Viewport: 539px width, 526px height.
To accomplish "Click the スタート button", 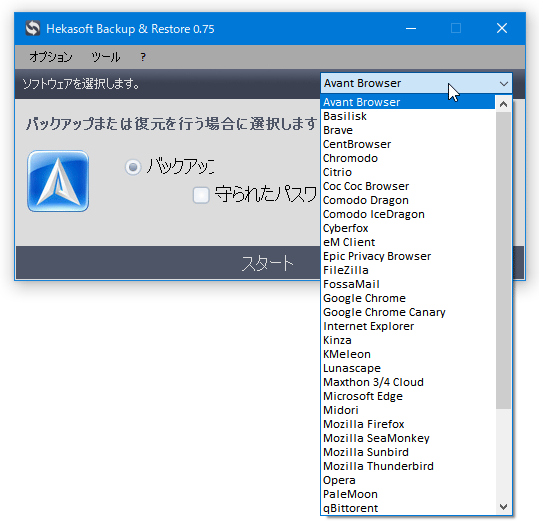I will point(267,263).
